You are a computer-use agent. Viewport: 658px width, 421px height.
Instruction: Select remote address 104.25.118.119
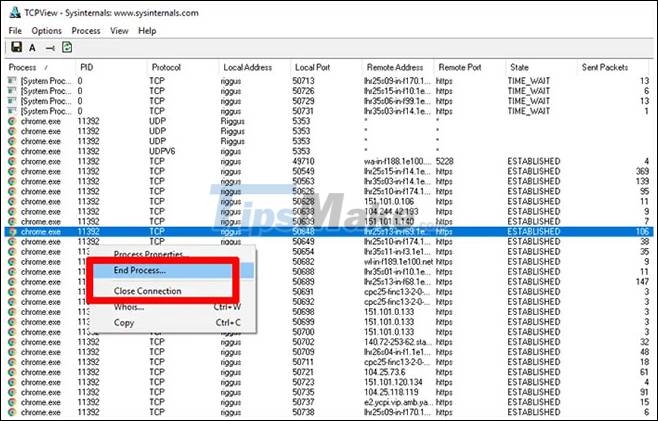[x=391, y=392]
